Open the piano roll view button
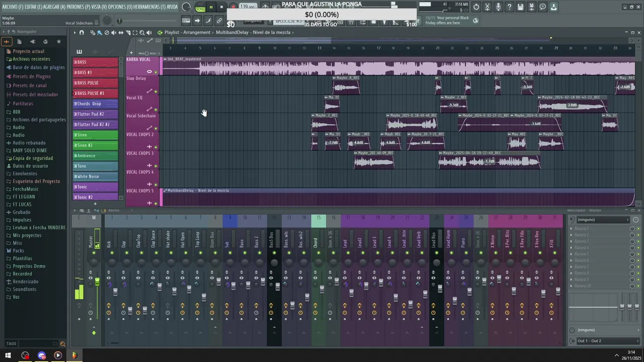Image resolution: width=644 pixels, height=362 pixels. (186, 21)
